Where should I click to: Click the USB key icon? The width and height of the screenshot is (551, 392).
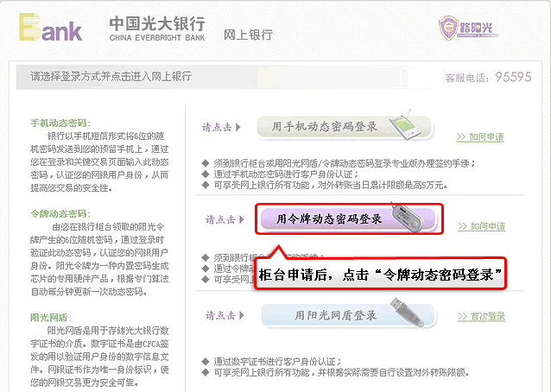pyautogui.click(x=407, y=313)
